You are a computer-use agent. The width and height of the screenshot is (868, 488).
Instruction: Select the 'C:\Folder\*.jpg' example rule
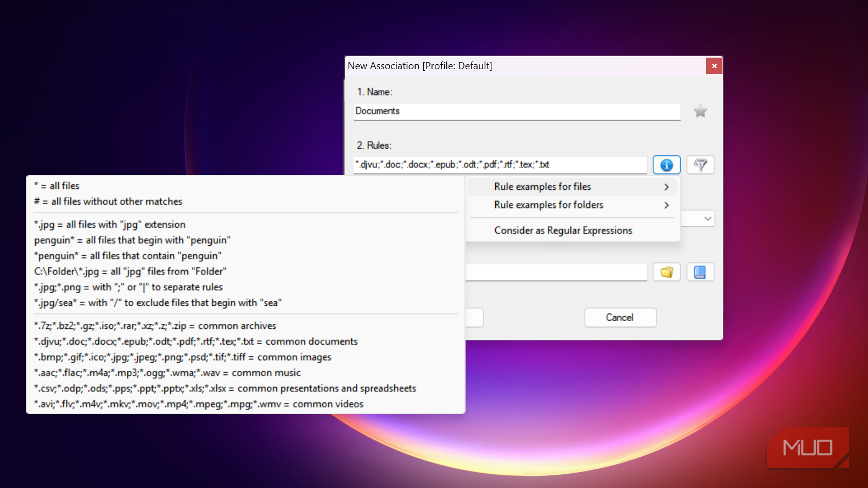(245, 271)
